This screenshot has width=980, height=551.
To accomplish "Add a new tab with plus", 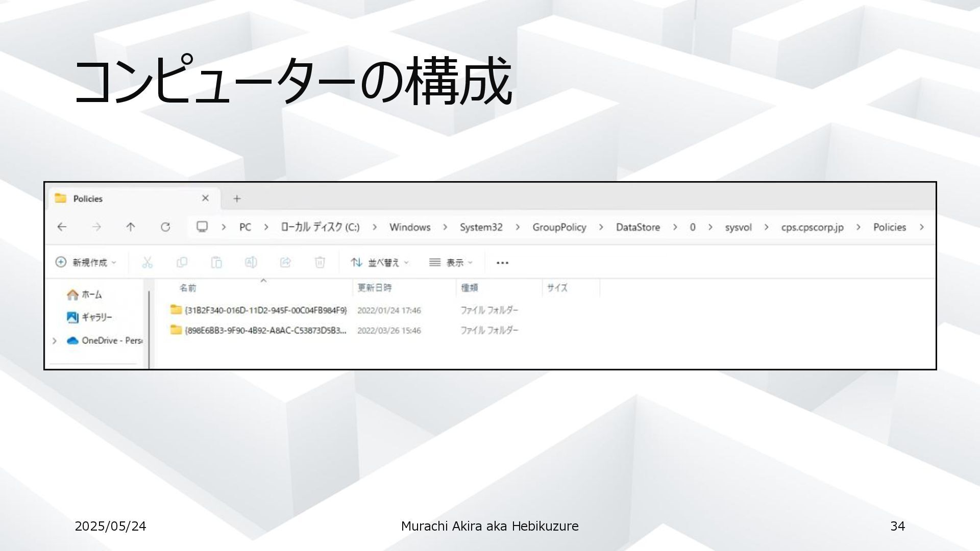I will [x=237, y=198].
